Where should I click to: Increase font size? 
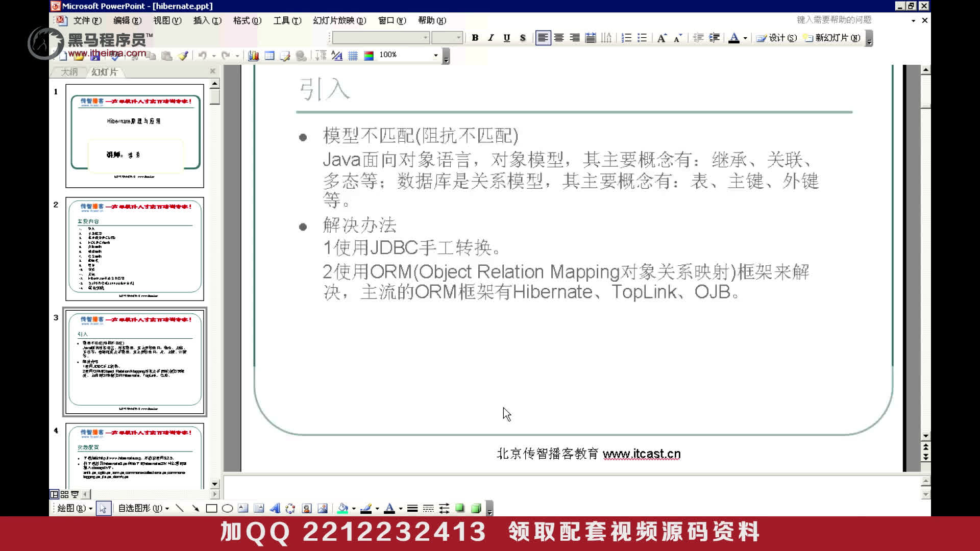(661, 38)
